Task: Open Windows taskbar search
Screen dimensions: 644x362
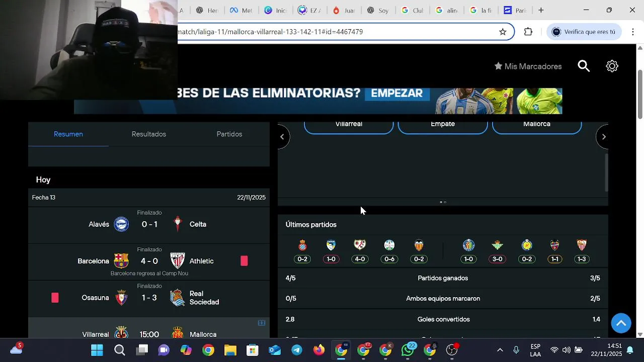Action: click(119, 350)
